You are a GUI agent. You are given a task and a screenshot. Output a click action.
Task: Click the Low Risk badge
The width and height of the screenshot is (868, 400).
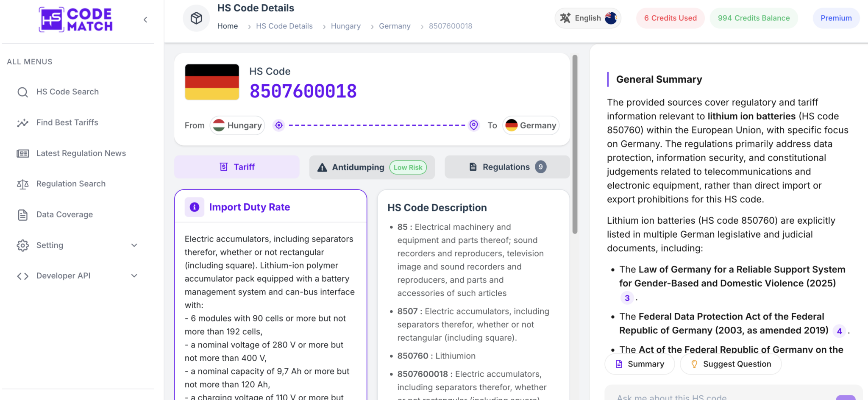408,167
